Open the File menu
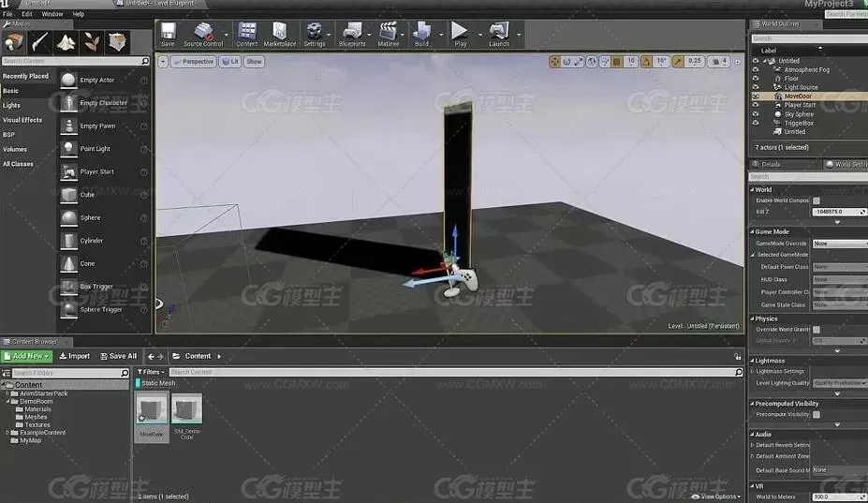Screen dimensions: 868x503 (x=7, y=14)
